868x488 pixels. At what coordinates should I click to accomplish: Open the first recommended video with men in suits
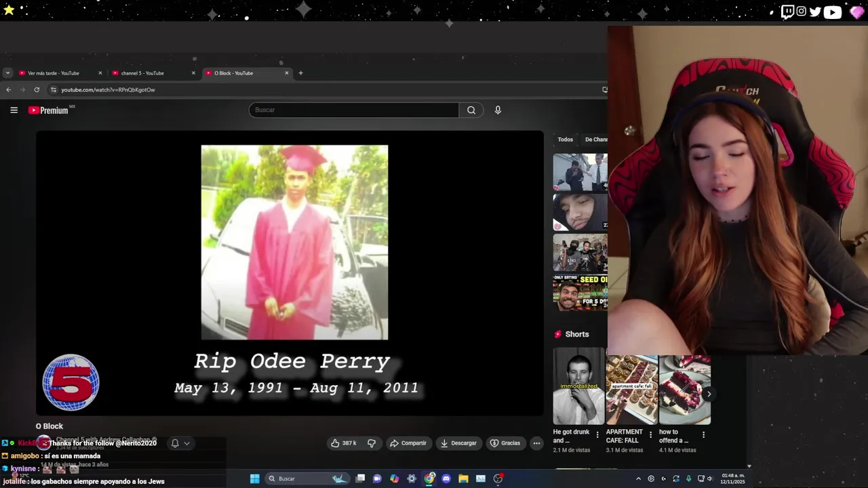(580, 172)
